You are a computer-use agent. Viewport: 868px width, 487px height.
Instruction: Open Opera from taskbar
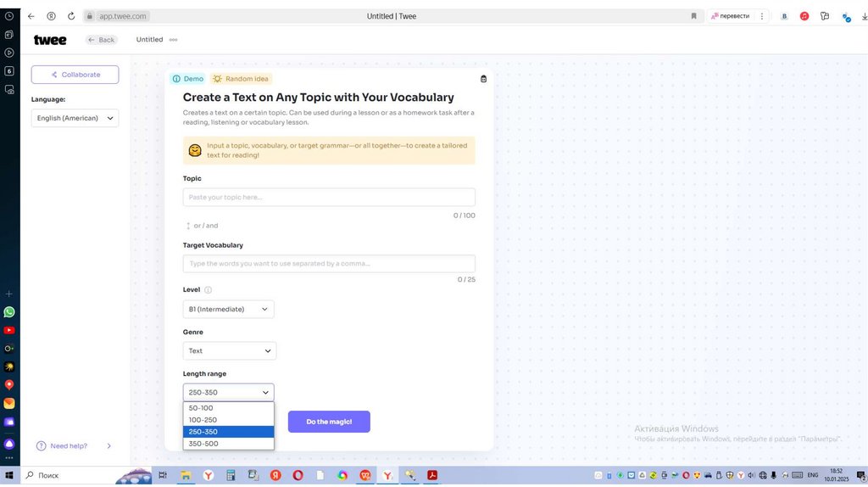click(298, 475)
